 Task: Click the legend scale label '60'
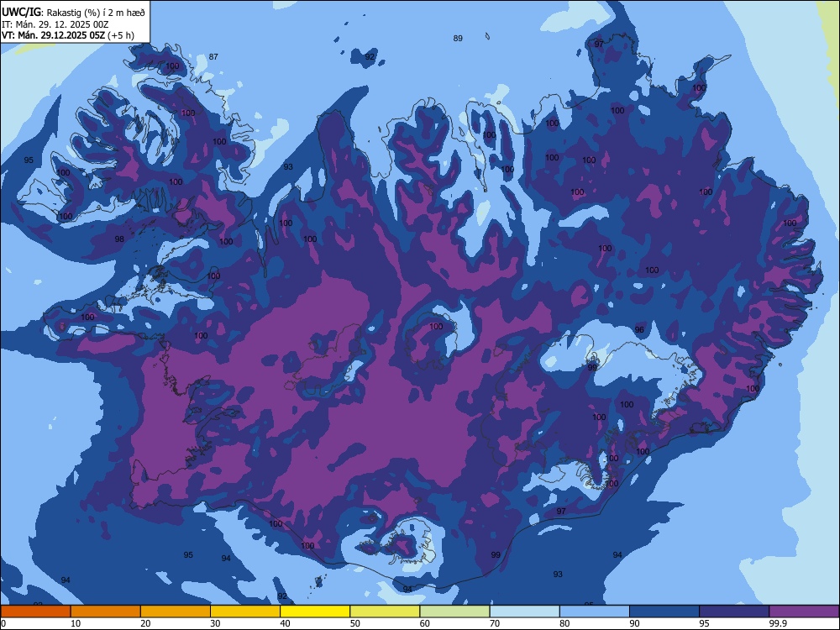(425, 623)
